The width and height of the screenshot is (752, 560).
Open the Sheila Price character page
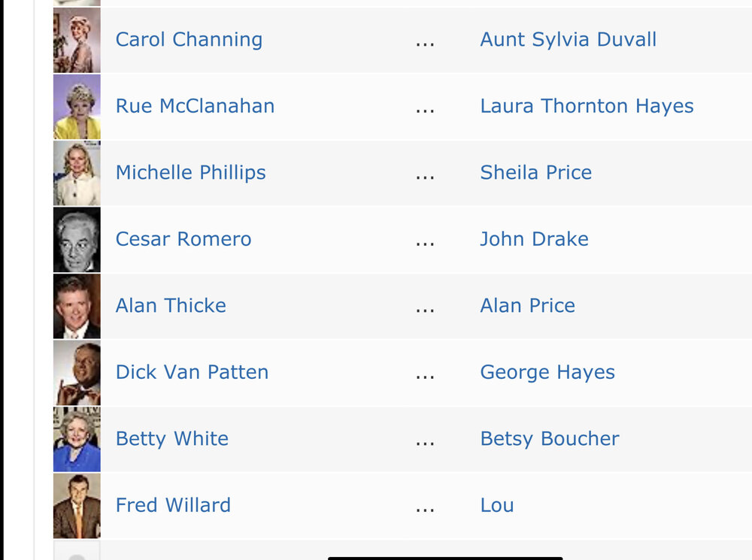(x=535, y=173)
